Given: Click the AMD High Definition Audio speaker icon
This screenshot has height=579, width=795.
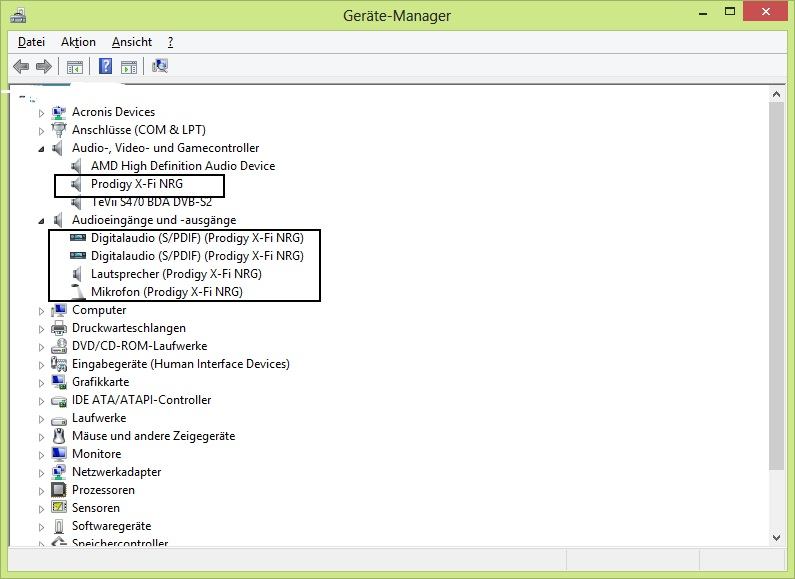Looking at the screenshot, I should click(x=76, y=166).
